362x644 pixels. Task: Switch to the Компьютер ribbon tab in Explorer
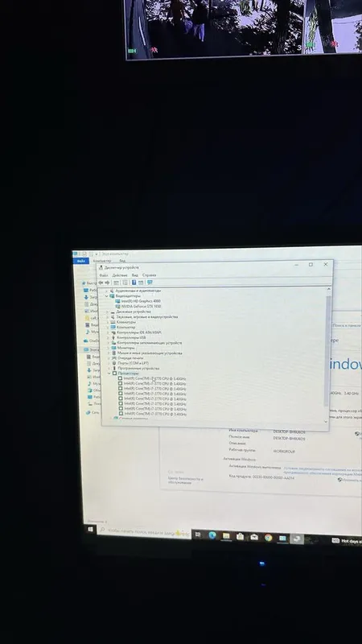102,261
